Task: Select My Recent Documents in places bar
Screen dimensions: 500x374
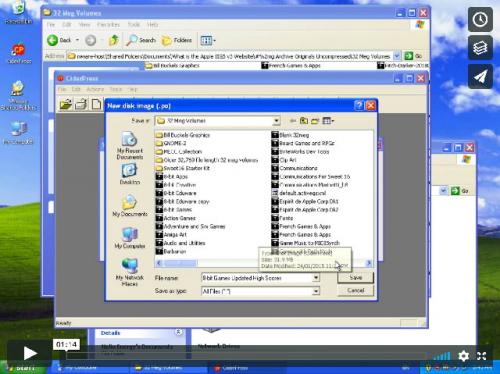Action: pos(130,145)
